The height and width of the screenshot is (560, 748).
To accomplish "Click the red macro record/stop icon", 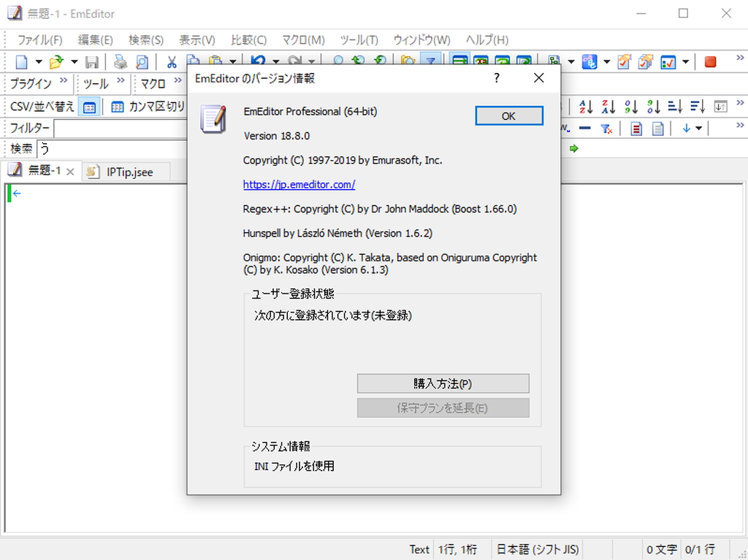I will [709, 61].
